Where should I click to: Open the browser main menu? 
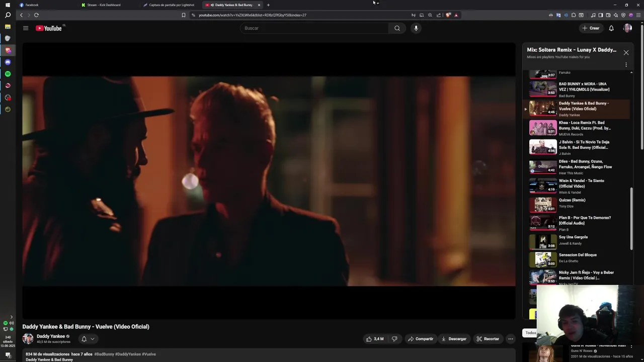tap(639, 15)
